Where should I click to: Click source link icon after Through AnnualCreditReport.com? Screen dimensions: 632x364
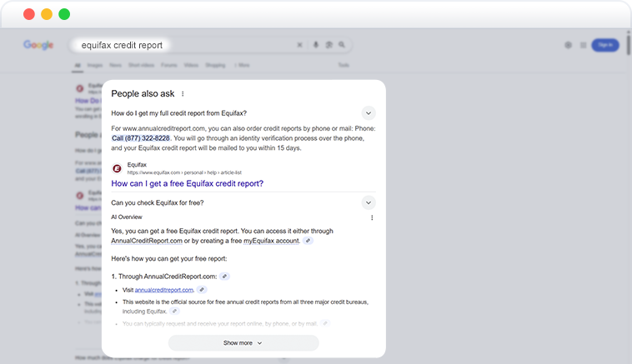click(x=224, y=277)
